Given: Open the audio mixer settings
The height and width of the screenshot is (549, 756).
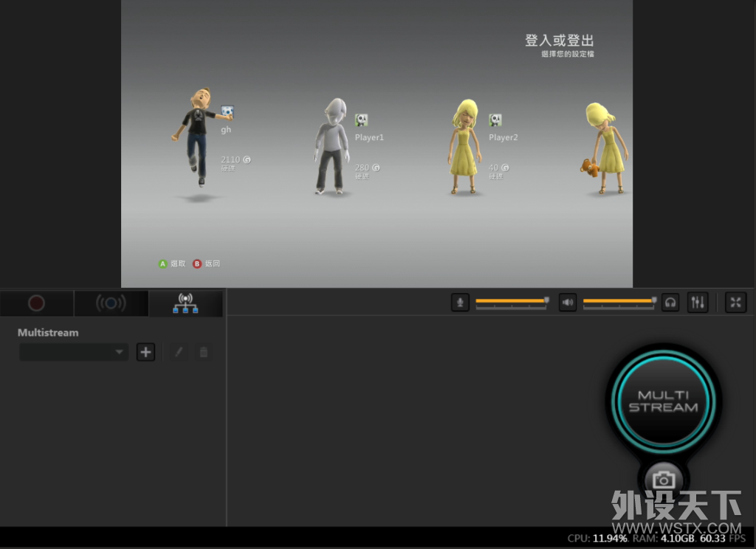Looking at the screenshot, I should point(698,303).
